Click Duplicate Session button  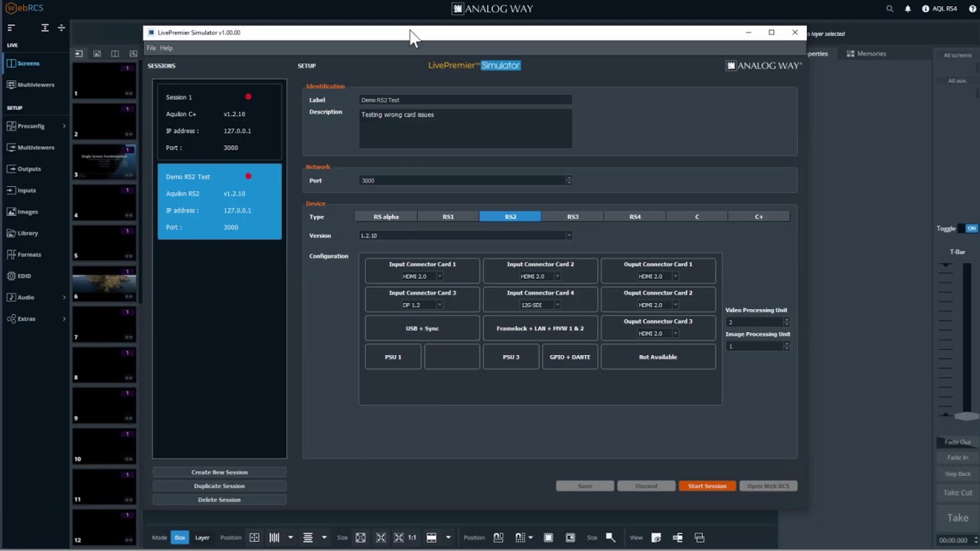220,486
